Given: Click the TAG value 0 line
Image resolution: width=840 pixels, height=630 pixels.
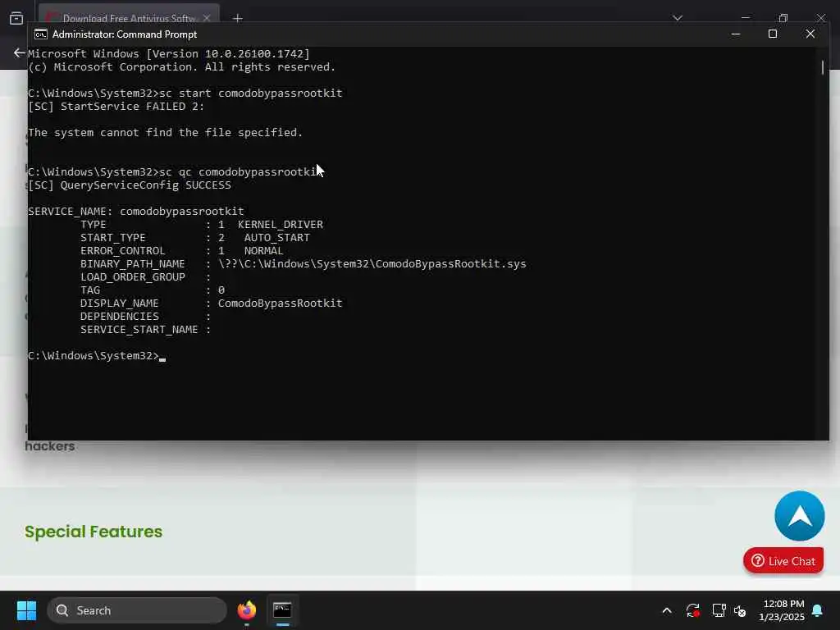Looking at the screenshot, I should click(x=152, y=290).
